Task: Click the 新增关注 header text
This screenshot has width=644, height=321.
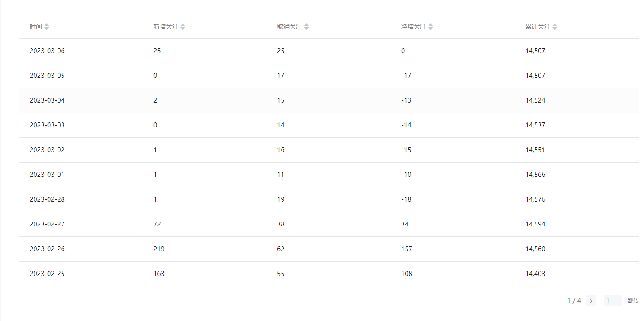Action: 166,27
